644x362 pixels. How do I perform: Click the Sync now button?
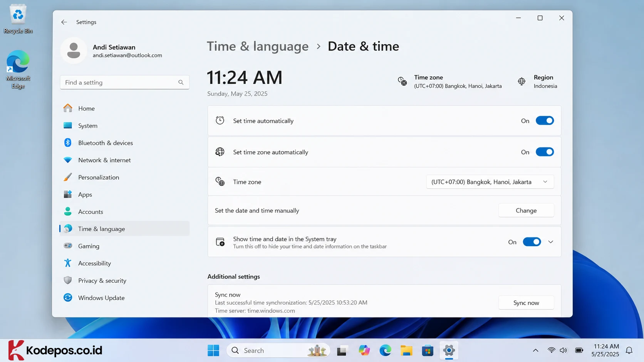click(x=526, y=303)
